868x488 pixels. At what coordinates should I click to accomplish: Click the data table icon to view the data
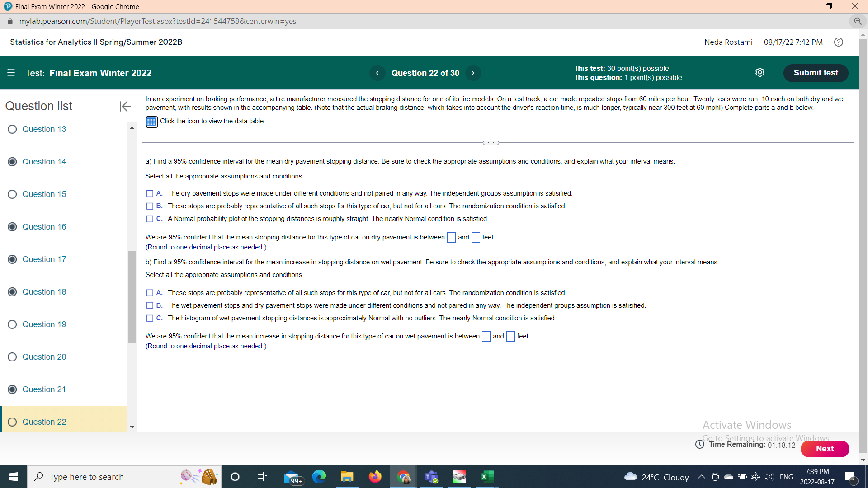[151, 122]
